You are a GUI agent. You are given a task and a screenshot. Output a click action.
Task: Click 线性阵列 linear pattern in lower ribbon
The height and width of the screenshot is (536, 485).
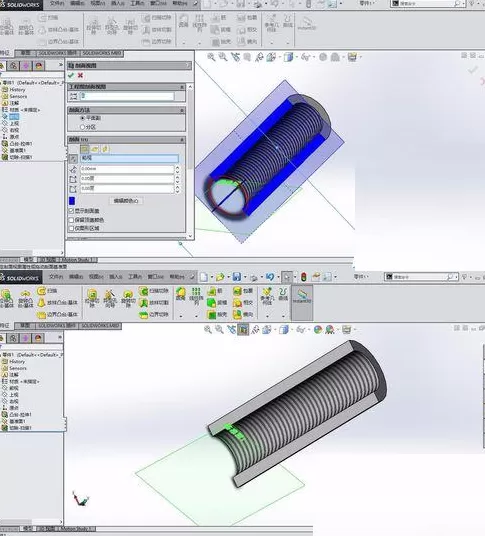point(196,296)
